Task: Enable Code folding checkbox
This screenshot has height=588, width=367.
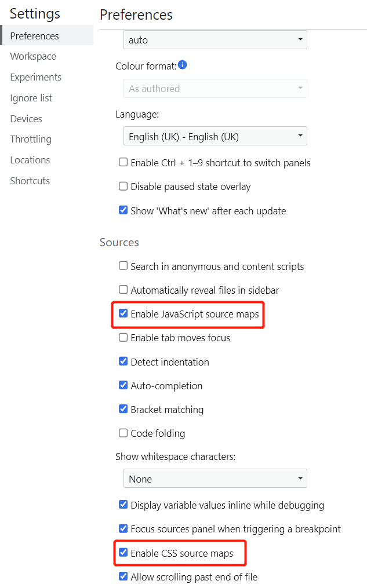Action: coord(123,433)
